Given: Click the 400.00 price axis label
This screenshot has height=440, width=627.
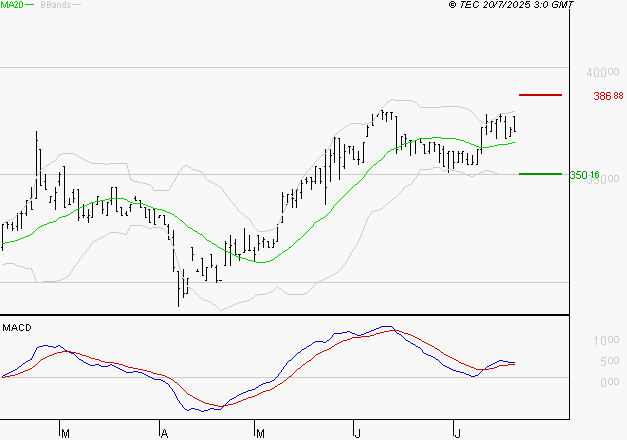Looking at the screenshot, I should tap(603, 72).
